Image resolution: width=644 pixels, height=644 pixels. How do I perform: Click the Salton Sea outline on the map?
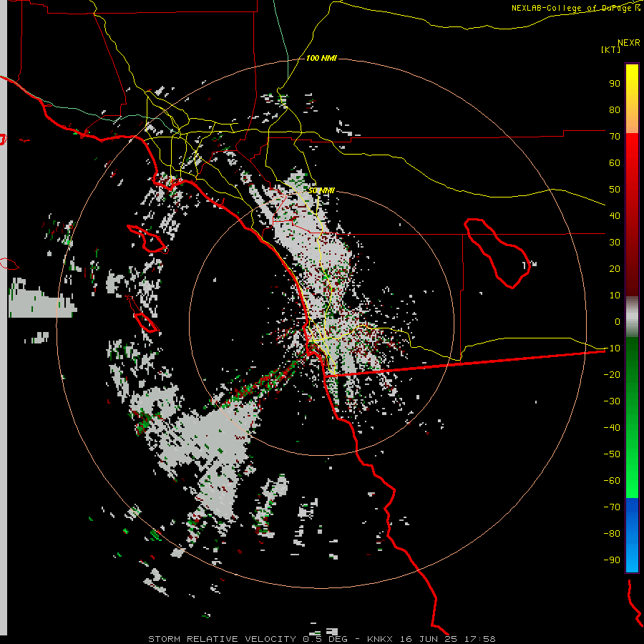tap(497, 253)
